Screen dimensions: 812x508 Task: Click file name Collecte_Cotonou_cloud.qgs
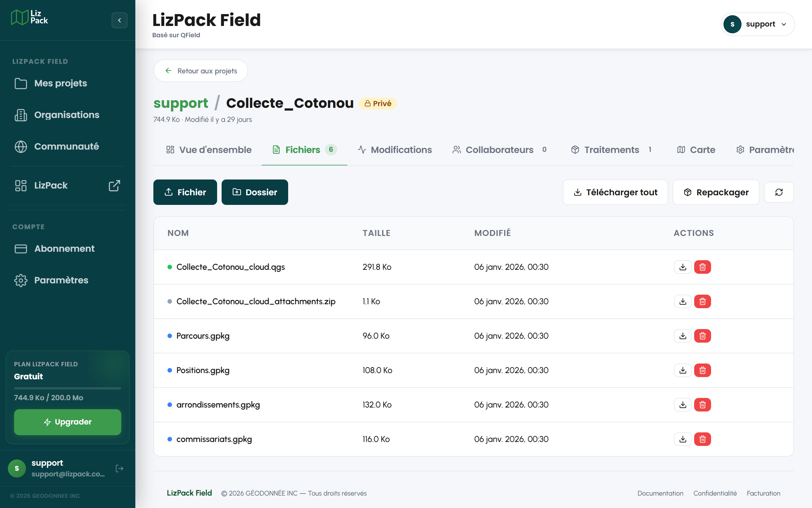click(x=231, y=267)
